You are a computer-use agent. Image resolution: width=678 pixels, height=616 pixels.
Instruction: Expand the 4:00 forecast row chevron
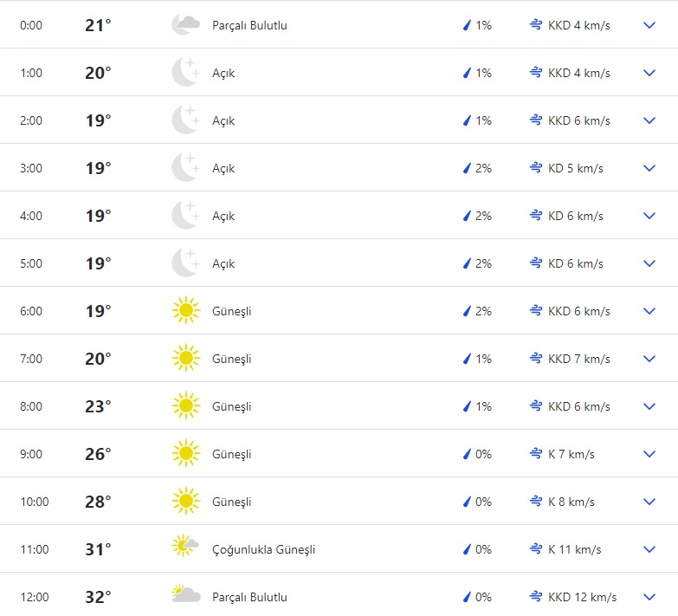[649, 216]
